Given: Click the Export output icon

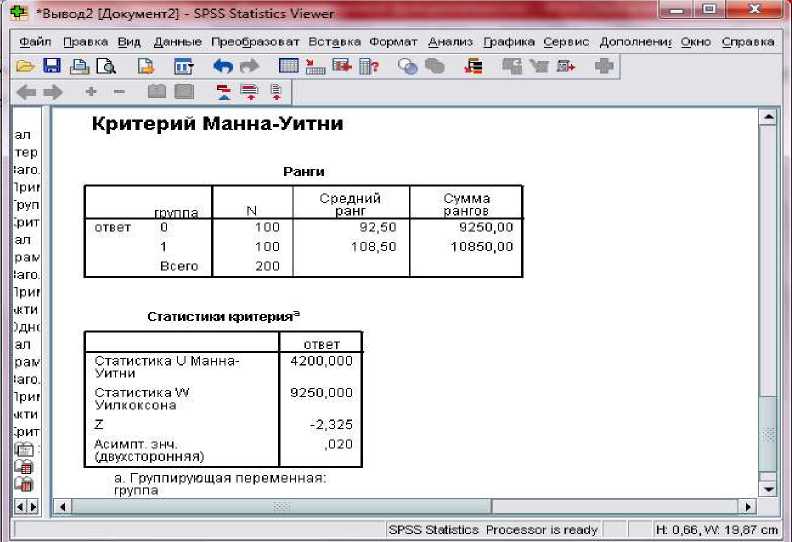Looking at the screenshot, I should 145,66.
